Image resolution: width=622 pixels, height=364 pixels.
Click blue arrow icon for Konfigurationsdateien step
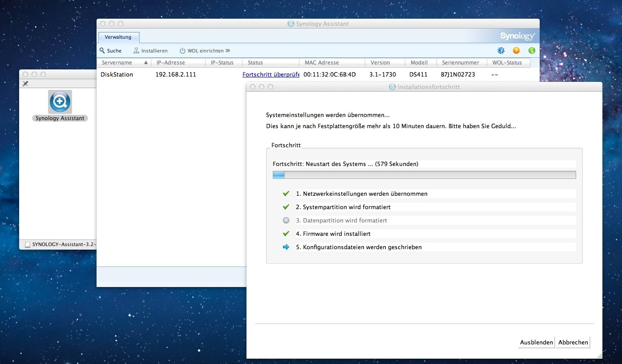coord(286,247)
